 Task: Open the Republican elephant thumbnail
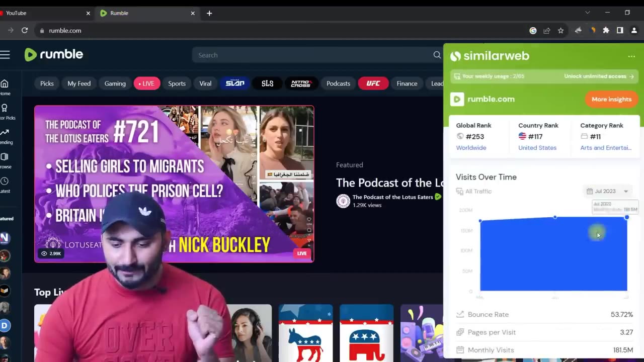[x=366, y=333]
